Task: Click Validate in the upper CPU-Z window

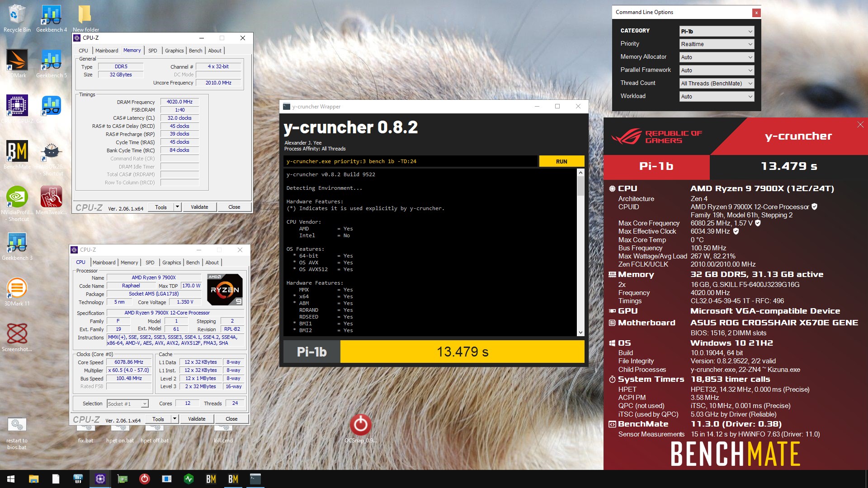Action: pyautogui.click(x=199, y=207)
